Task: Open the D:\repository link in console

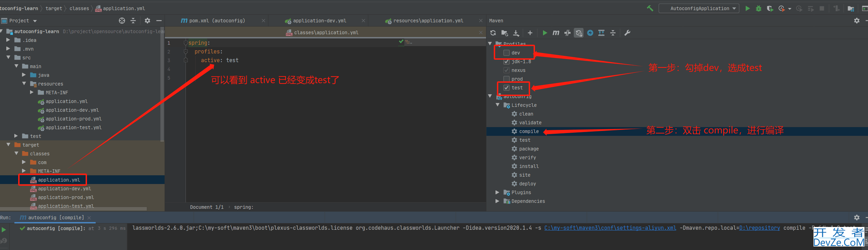Action: 759,228
